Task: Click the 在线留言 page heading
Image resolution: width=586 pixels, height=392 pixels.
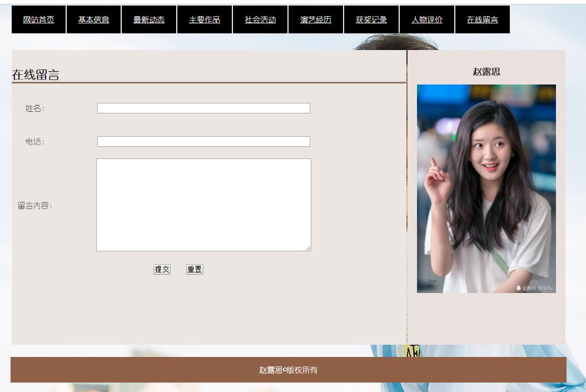Action: [36, 75]
